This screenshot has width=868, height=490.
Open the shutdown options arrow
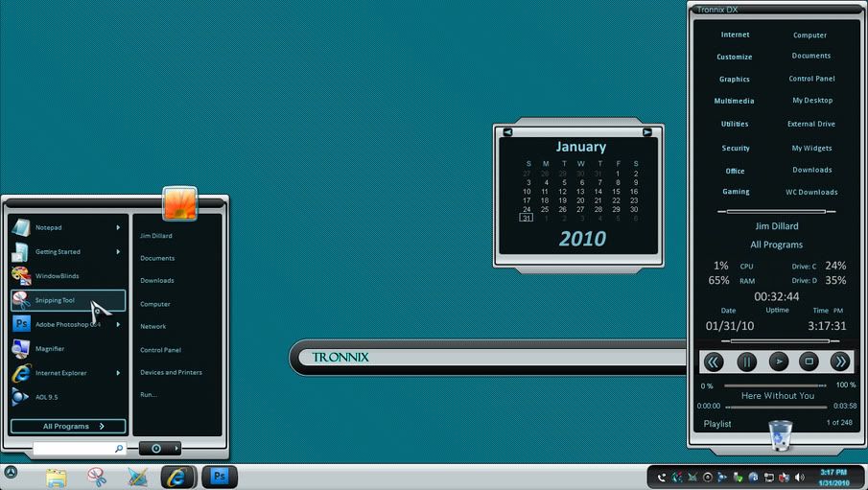pyautogui.click(x=176, y=449)
